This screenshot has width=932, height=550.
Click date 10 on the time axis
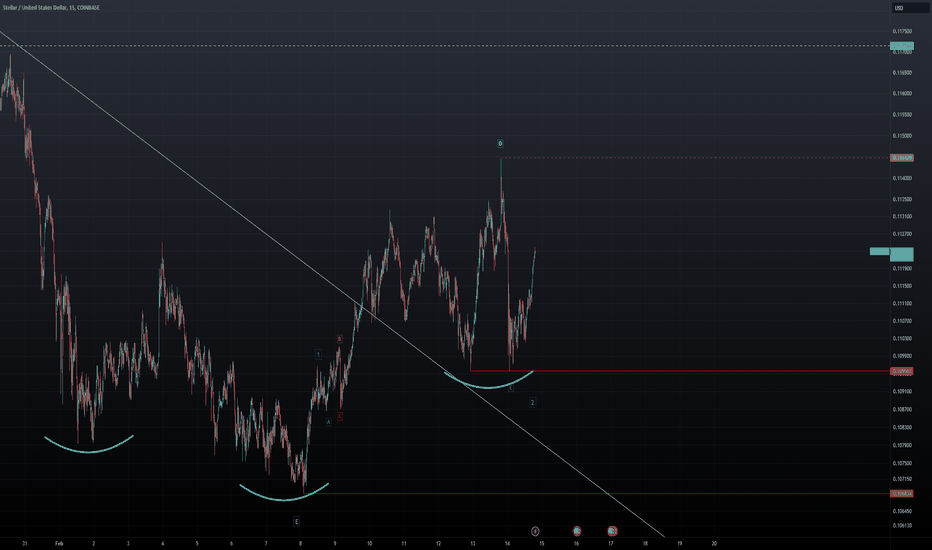(369, 543)
